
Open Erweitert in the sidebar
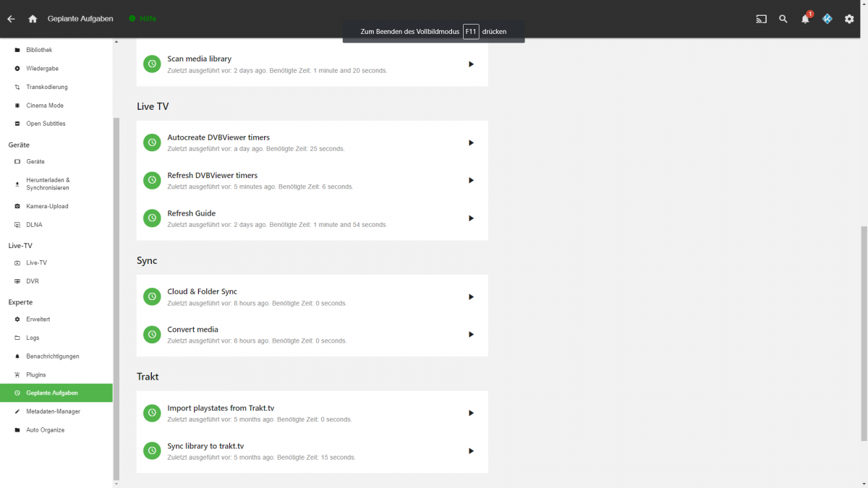56,320
